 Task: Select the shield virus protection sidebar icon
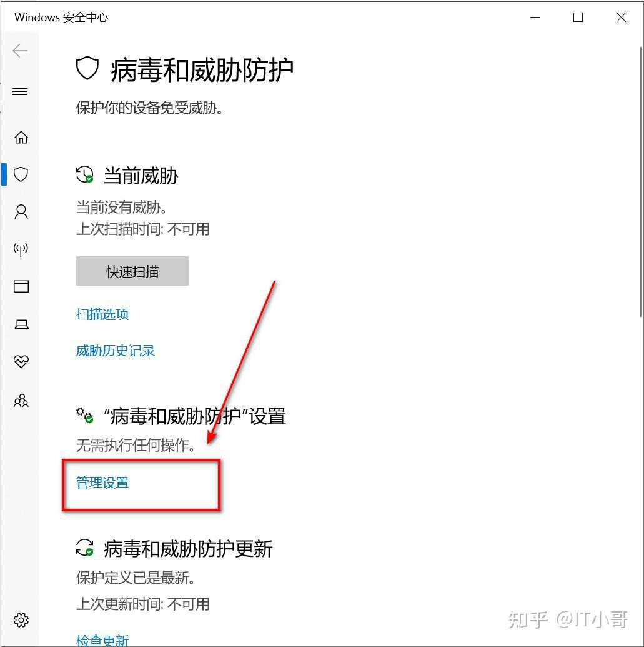[x=21, y=174]
